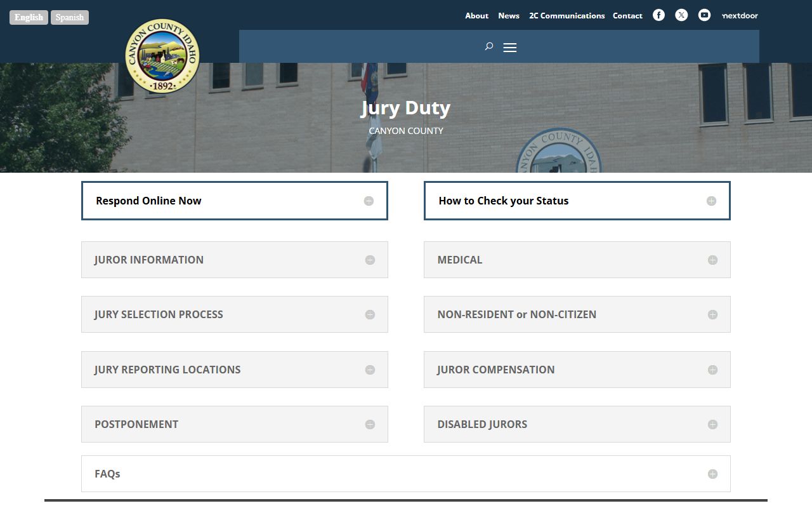Click the plus icon on JUROR COMPENSATION

click(712, 370)
